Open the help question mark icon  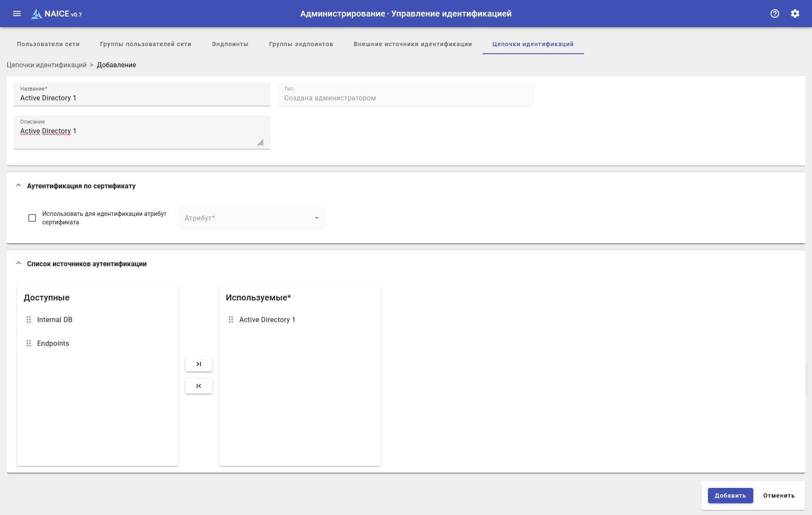point(775,14)
